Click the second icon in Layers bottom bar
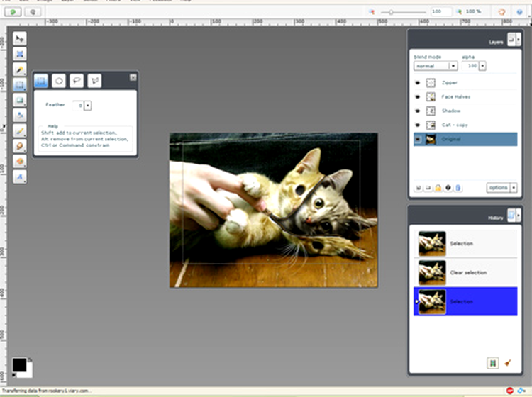The height and width of the screenshot is (397, 532). click(x=428, y=187)
